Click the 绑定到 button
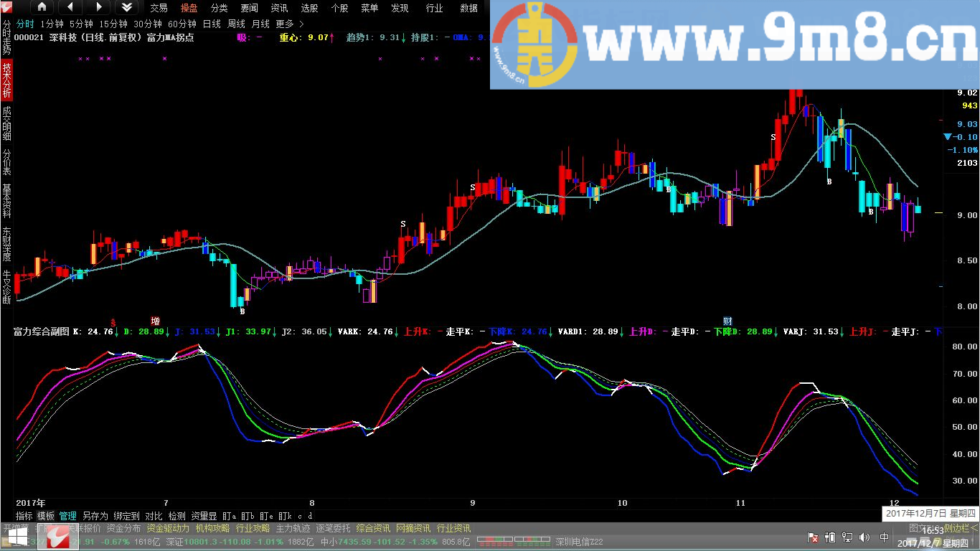Viewport: 980px width, 551px height. click(126, 516)
